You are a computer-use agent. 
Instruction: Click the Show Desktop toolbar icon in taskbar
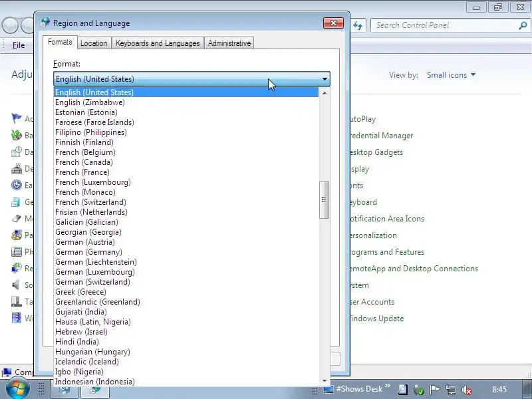328,389
